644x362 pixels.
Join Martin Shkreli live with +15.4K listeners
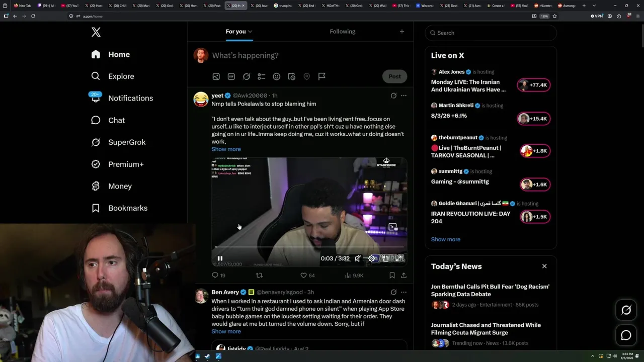point(534,119)
